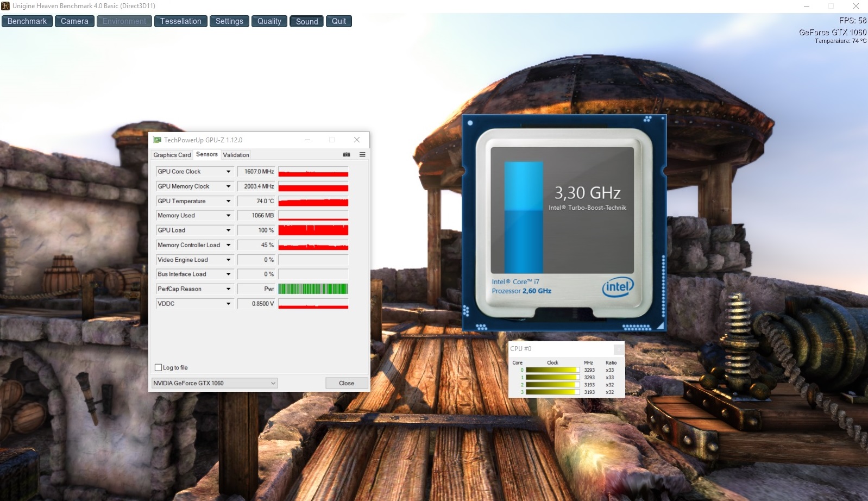Click the Core 0 clock bar in CPU #0

coord(553,370)
